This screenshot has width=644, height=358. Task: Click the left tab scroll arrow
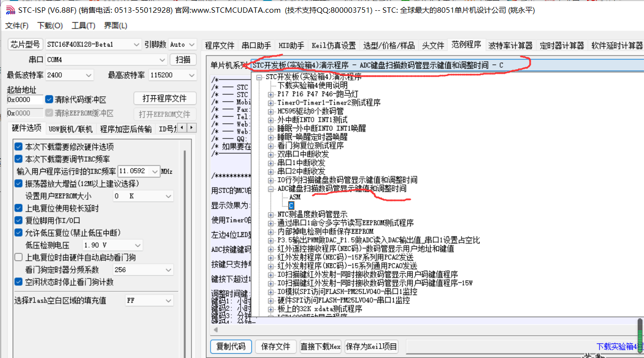[182, 128]
